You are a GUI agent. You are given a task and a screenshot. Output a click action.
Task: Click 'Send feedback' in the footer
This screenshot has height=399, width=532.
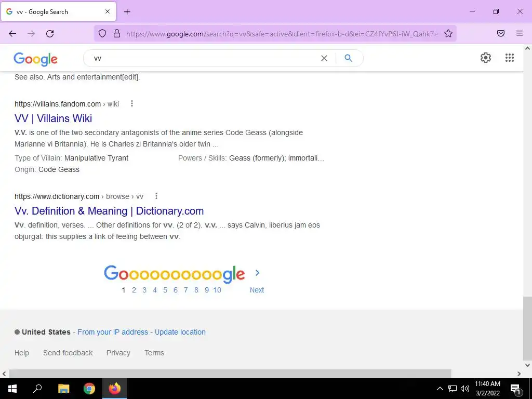click(x=68, y=353)
